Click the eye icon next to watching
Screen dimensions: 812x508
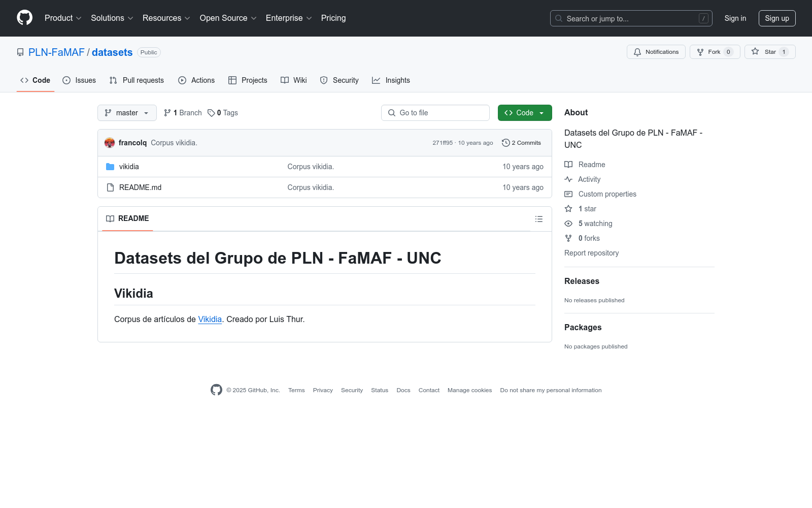tap(568, 224)
